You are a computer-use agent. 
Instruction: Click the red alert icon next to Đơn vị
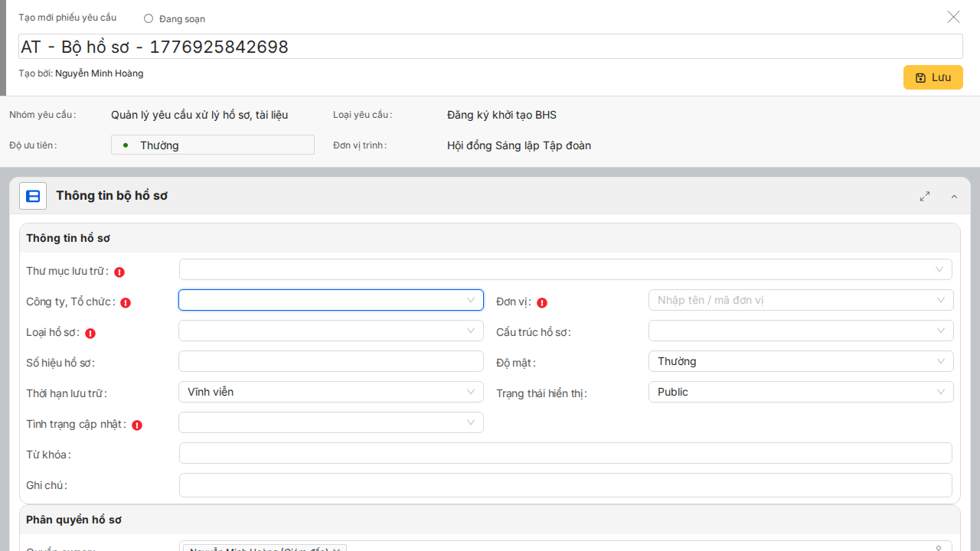pos(542,302)
